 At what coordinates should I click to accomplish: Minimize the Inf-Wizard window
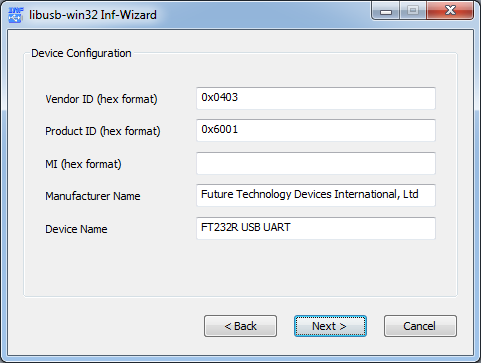tap(386, 11)
